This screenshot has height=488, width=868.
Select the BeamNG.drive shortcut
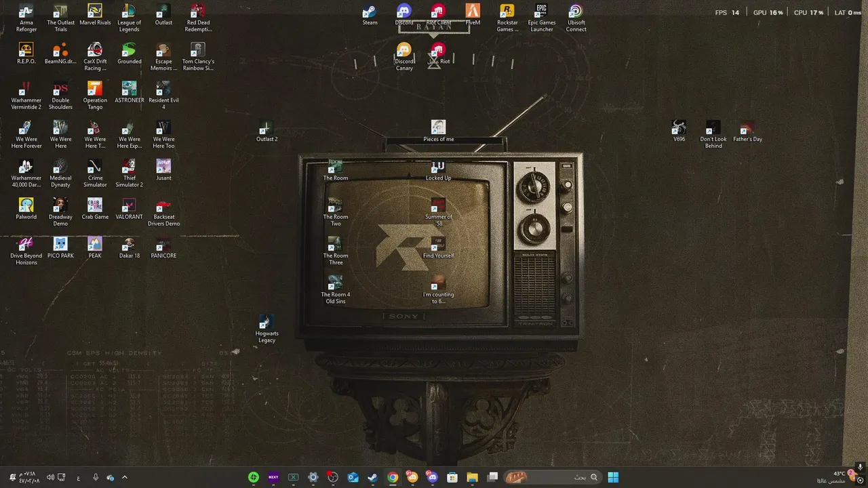point(60,54)
